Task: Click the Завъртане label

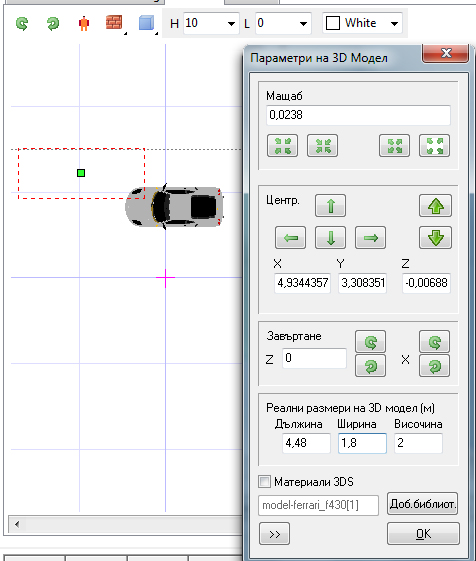Action: coord(294,336)
